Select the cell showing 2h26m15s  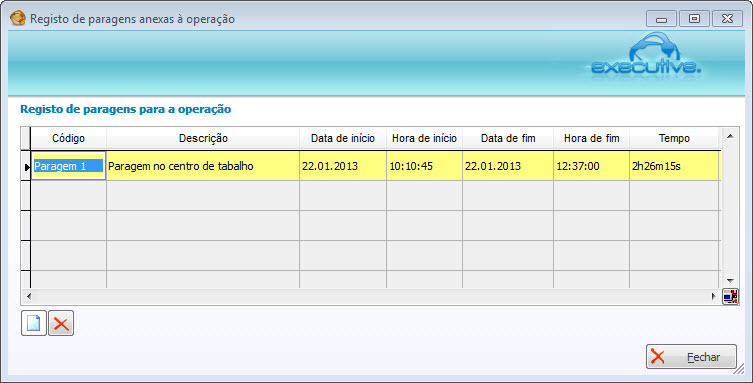click(x=674, y=166)
